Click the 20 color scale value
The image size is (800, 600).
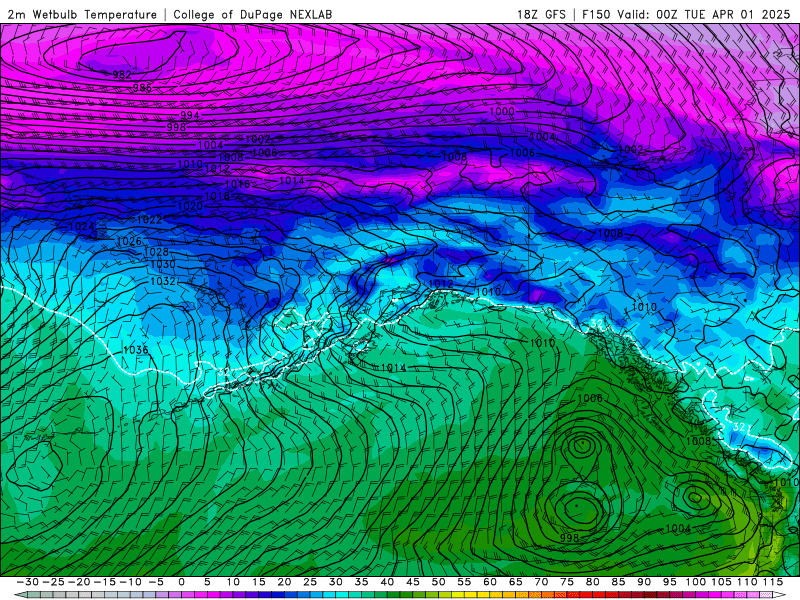pos(284,582)
